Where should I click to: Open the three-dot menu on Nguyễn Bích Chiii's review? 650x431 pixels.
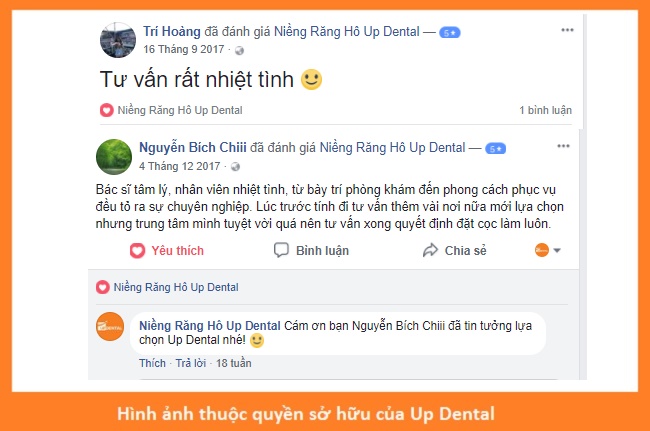(563, 146)
